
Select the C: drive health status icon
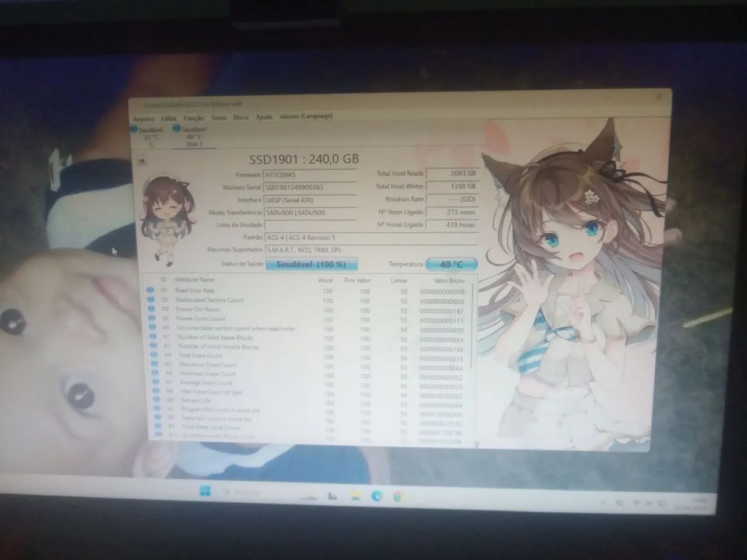[x=135, y=128]
